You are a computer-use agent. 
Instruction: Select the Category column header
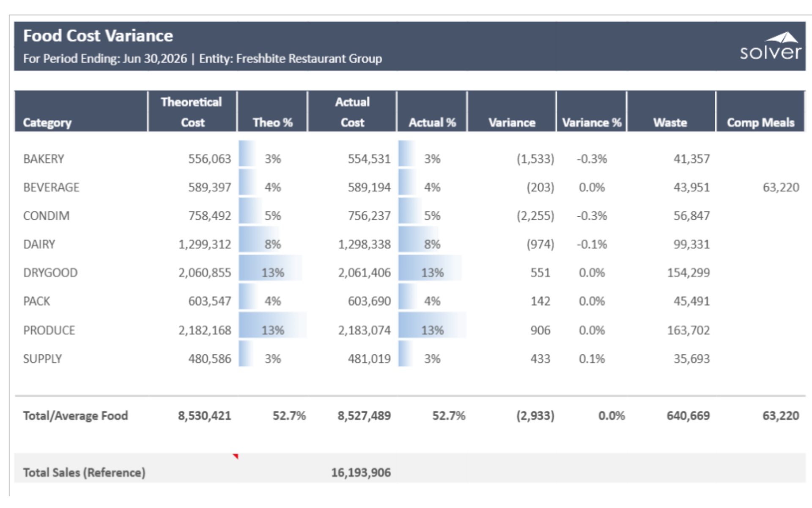[x=47, y=122]
